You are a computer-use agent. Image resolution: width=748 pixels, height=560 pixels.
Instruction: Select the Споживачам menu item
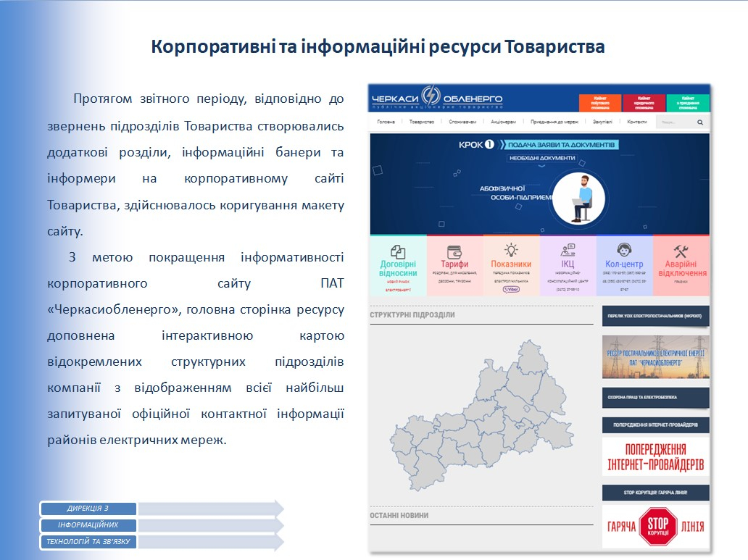tap(462, 122)
